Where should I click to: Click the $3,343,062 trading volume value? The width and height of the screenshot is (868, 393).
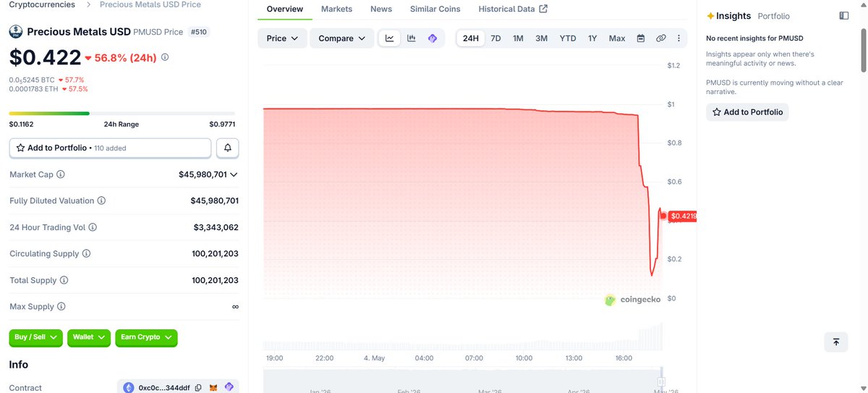(216, 227)
